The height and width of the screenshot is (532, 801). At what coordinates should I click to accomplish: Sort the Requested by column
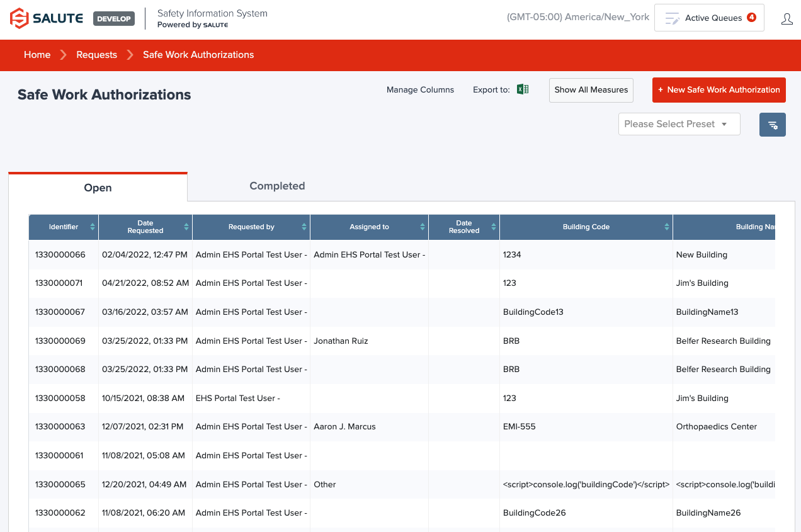click(304, 227)
